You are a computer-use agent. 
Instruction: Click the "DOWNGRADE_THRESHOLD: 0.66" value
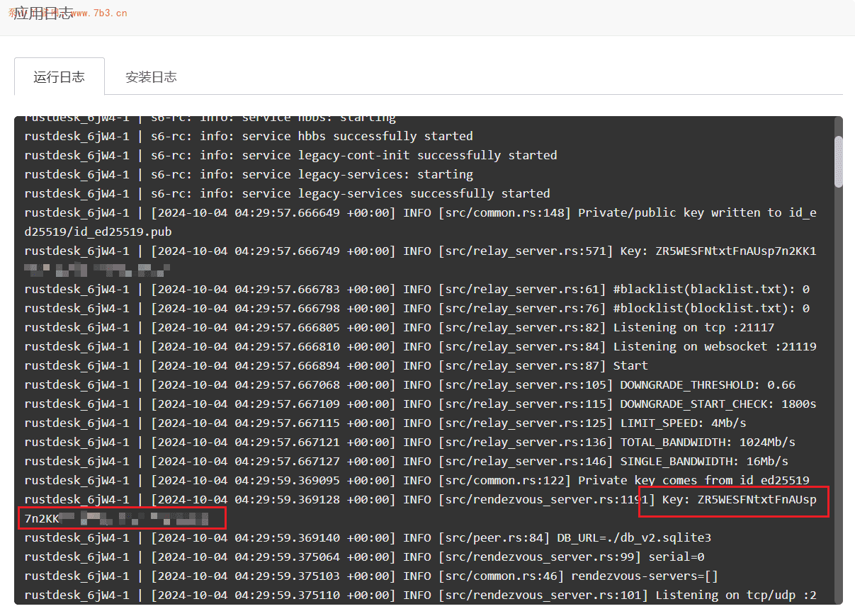click(708, 384)
